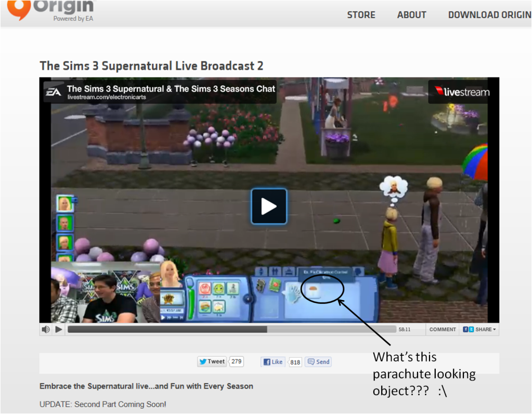Mute the video with the speaker icon
532x414 pixels.
46,329
